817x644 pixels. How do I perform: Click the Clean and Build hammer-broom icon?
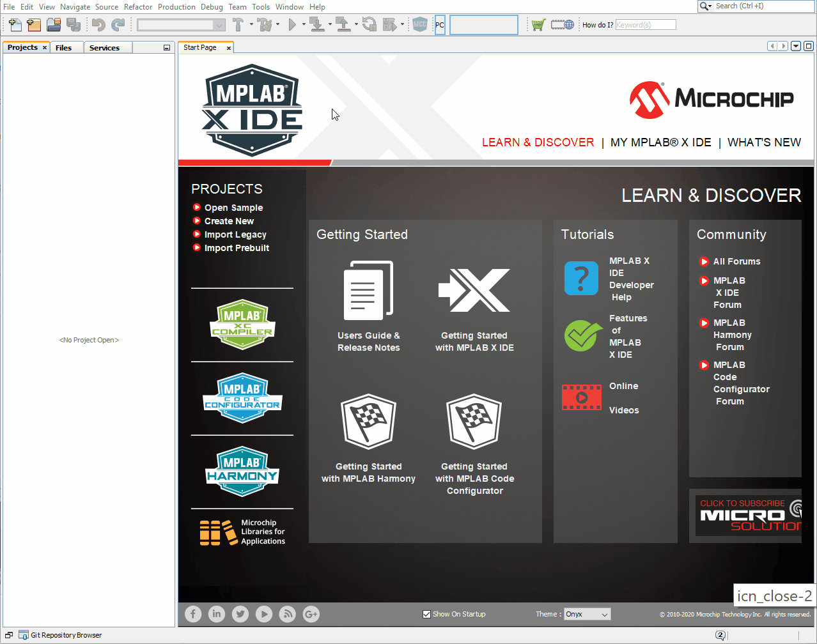tap(265, 25)
